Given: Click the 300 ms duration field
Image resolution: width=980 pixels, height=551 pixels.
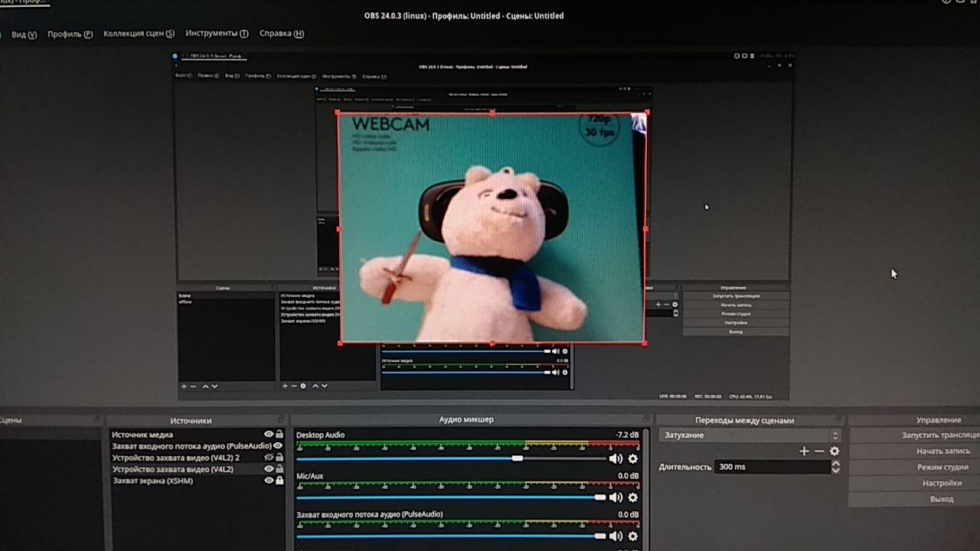Looking at the screenshot, I should click(771, 467).
